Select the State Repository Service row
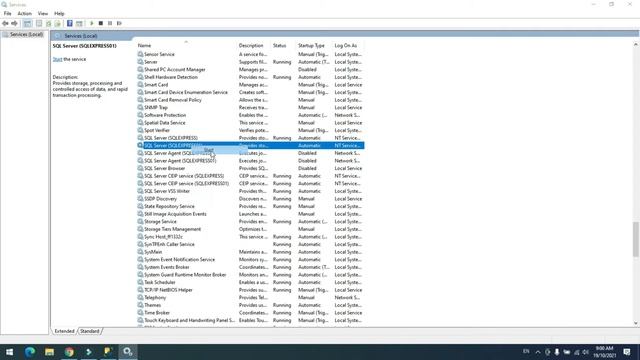The width and height of the screenshot is (640, 360). click(x=251, y=207)
